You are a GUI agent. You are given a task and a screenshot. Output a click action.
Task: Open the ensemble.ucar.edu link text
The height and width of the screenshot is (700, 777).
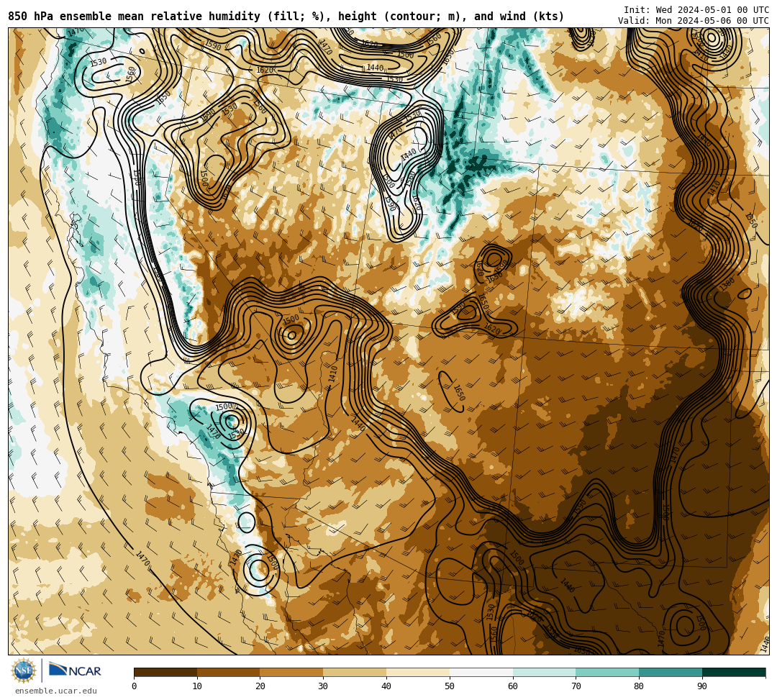coord(56,691)
